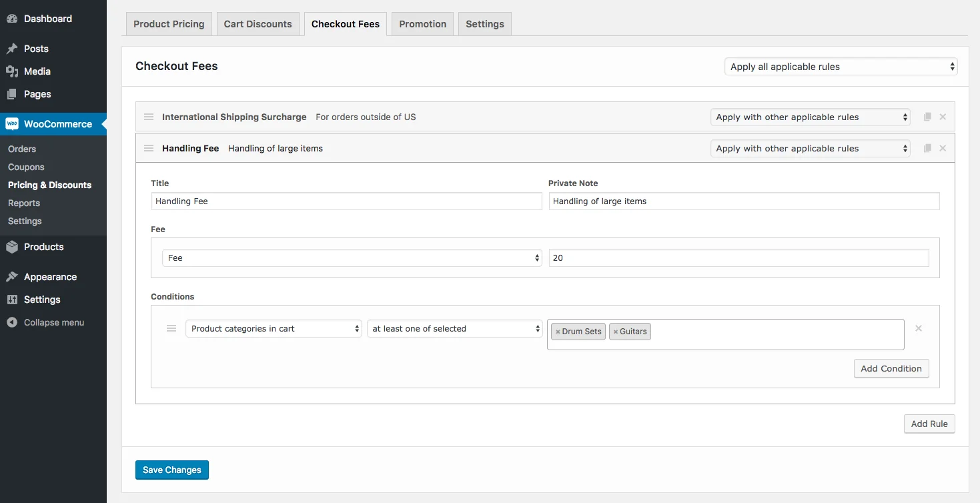The height and width of the screenshot is (503, 980).
Task: Click the Add Condition button
Action: point(891,368)
